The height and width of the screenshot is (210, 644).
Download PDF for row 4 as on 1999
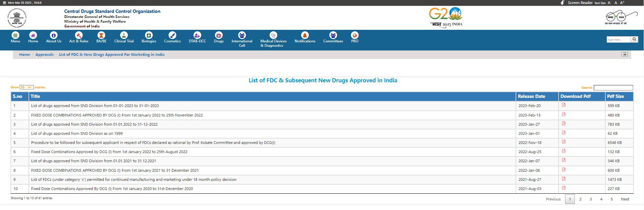(x=564, y=133)
